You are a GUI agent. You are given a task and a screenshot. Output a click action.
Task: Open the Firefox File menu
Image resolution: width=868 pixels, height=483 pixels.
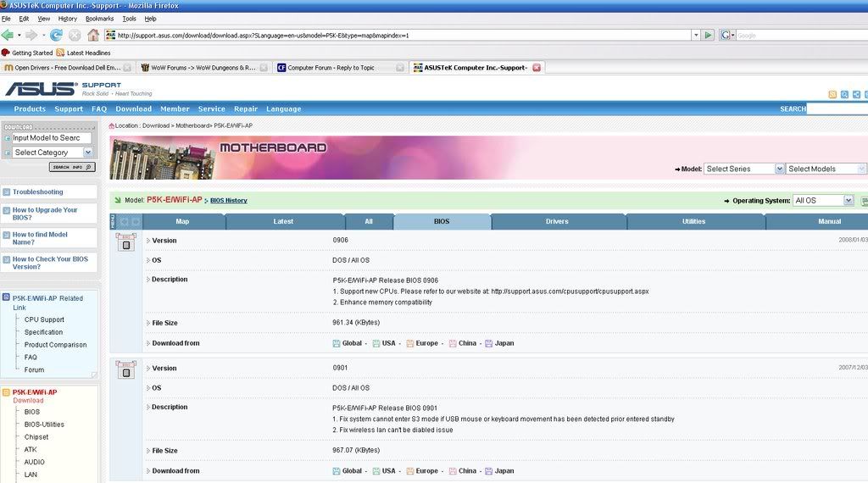pyautogui.click(x=6, y=19)
